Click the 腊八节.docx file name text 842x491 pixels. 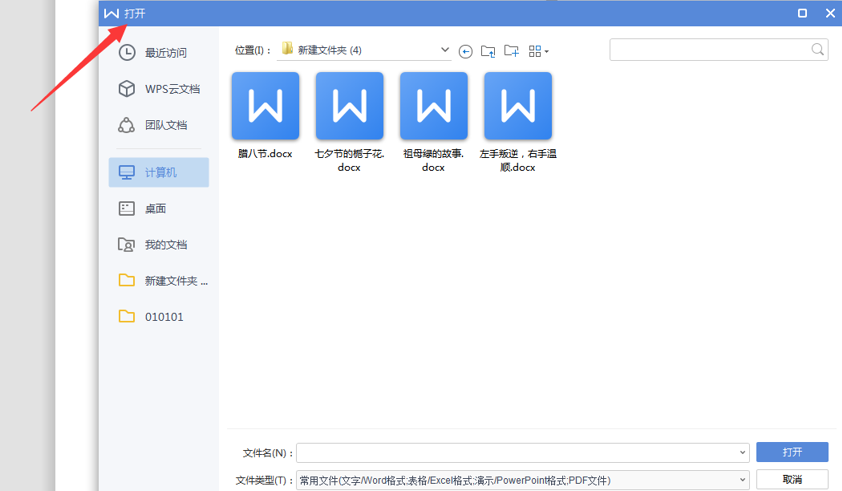click(x=265, y=154)
